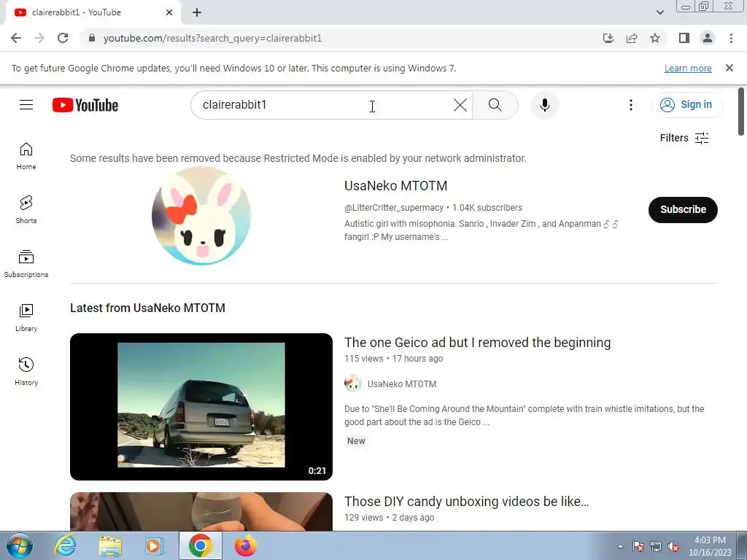
Task: Click the browser address bar URL
Action: pyautogui.click(x=212, y=38)
